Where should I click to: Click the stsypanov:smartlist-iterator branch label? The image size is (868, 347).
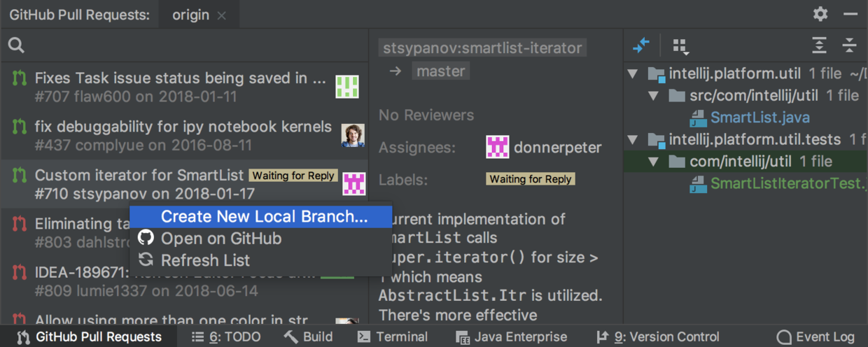[482, 48]
